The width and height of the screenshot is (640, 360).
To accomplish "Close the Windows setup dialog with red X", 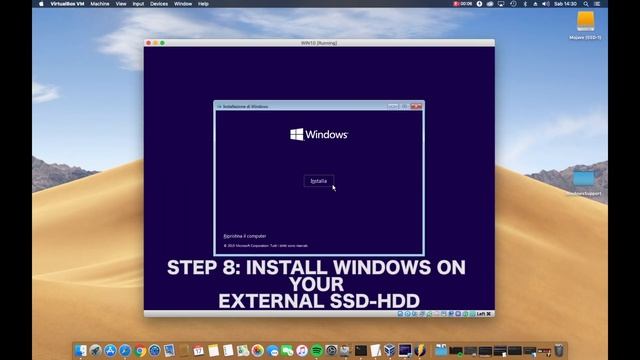I will (x=416, y=106).
